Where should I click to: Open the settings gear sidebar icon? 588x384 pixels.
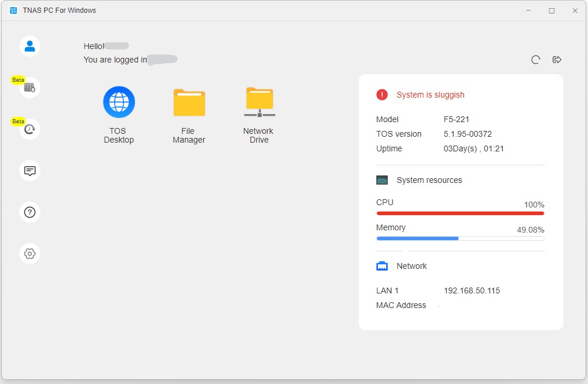[x=30, y=254]
